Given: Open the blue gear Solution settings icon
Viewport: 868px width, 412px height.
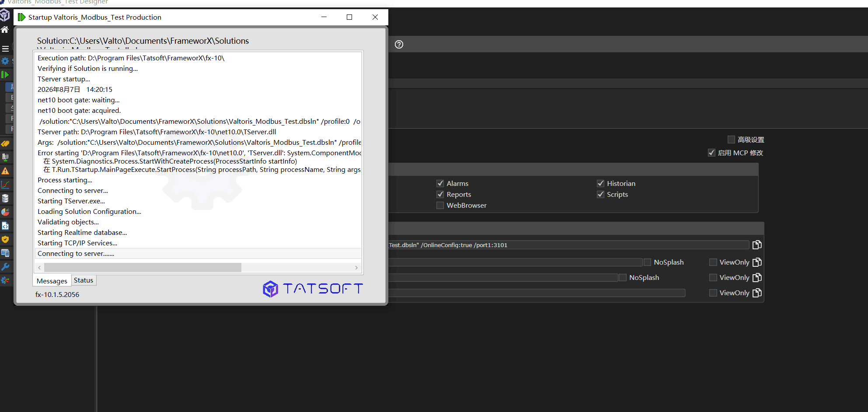Looking at the screenshot, I should 5,61.
